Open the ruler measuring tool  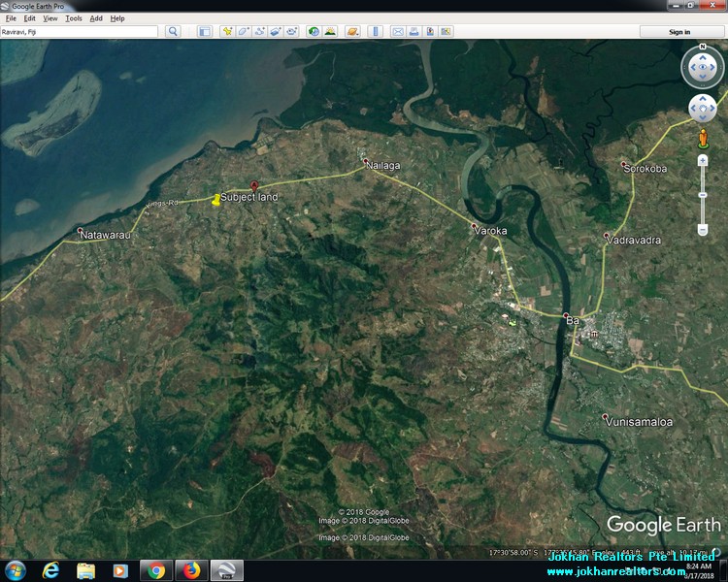[374, 32]
